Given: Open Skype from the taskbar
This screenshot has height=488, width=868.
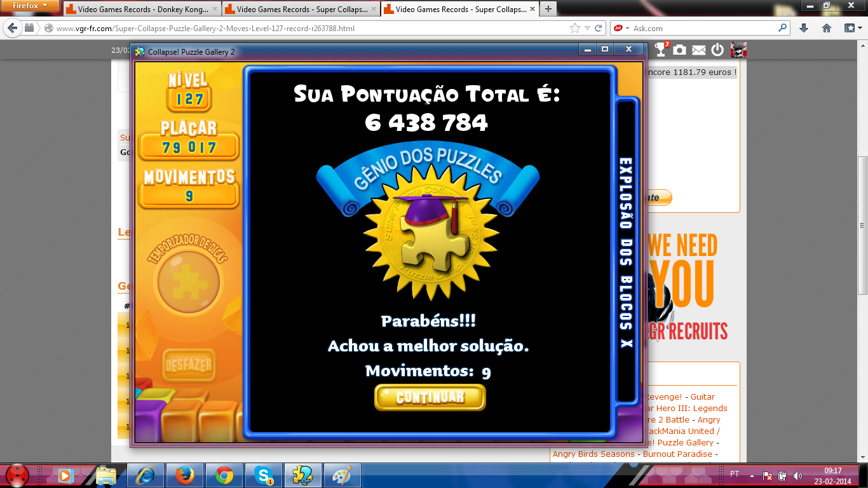Looking at the screenshot, I should [x=263, y=475].
